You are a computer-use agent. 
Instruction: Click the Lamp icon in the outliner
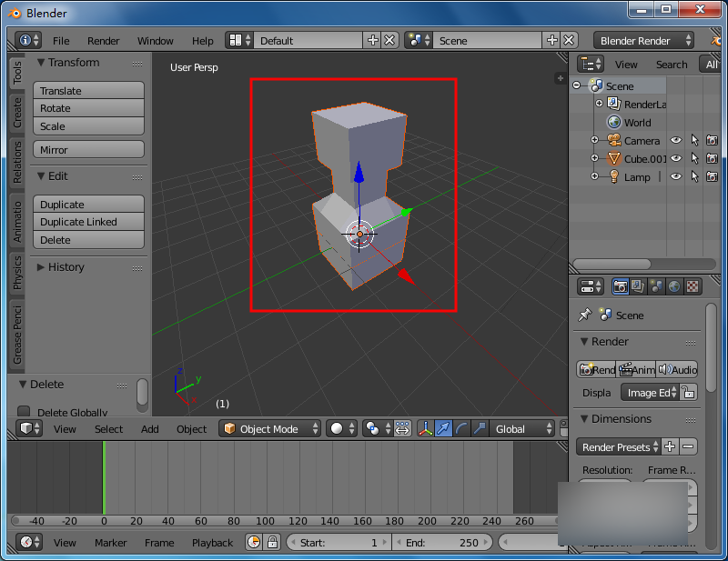click(x=614, y=176)
